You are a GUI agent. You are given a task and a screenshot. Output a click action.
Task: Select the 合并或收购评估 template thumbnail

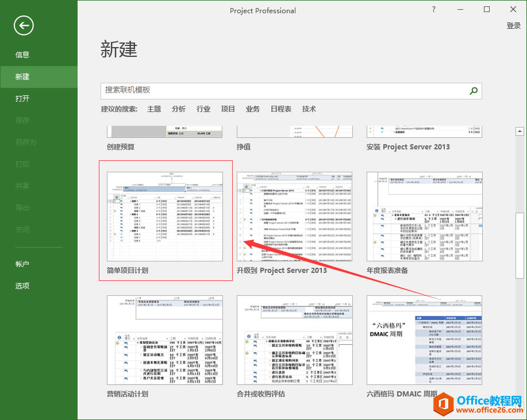pyautogui.click(x=294, y=340)
